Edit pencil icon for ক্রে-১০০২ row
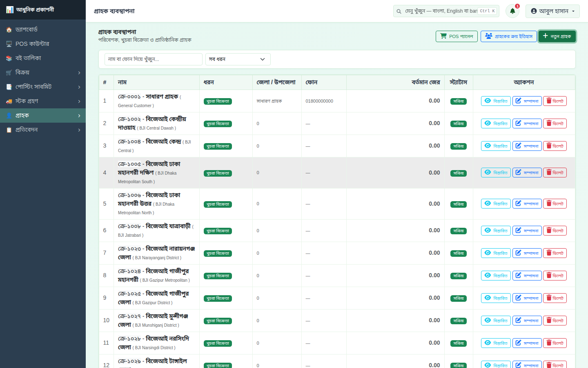This screenshot has width=588, height=368. tap(518, 123)
